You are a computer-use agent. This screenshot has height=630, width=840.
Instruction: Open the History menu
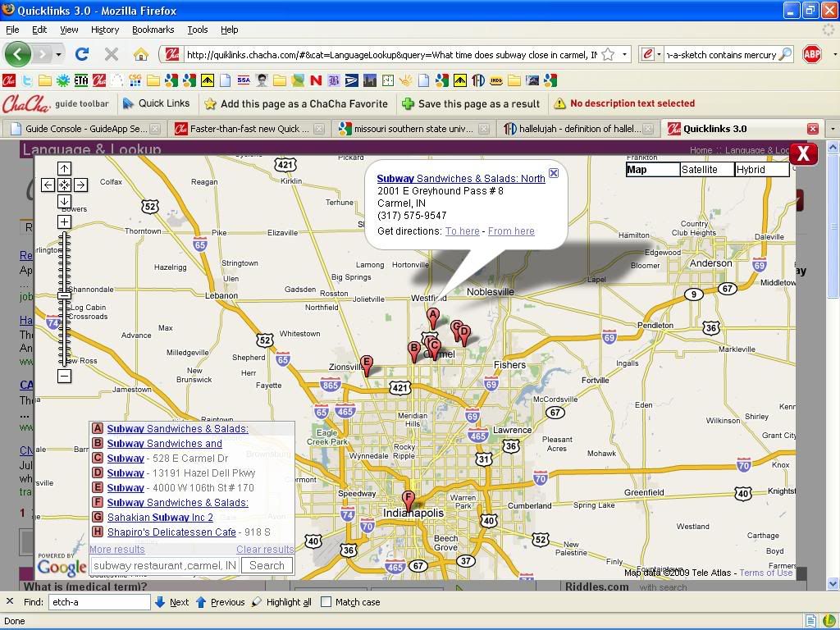(105, 30)
